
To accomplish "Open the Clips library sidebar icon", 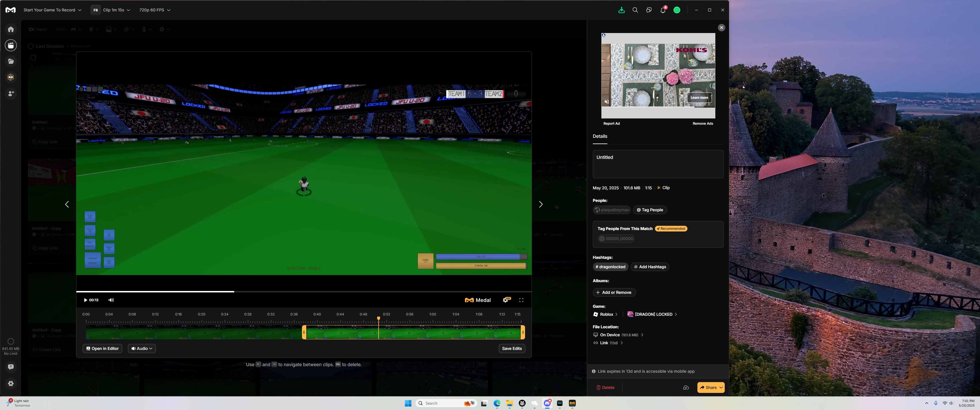I will 11,45.
